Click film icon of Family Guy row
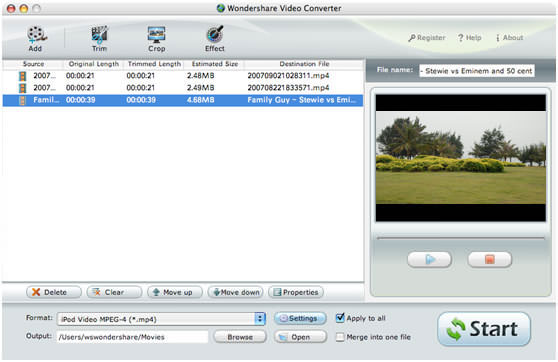558x362 pixels. click(22, 100)
